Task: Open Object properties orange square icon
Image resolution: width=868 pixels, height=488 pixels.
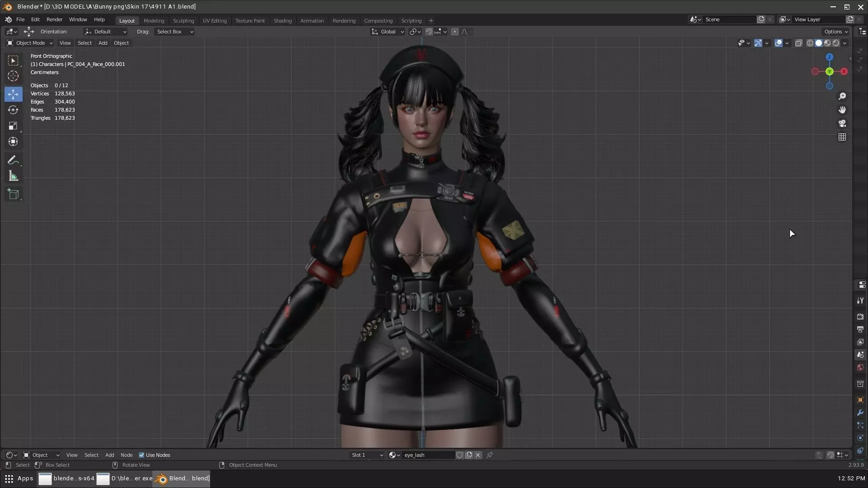Action: tap(860, 400)
